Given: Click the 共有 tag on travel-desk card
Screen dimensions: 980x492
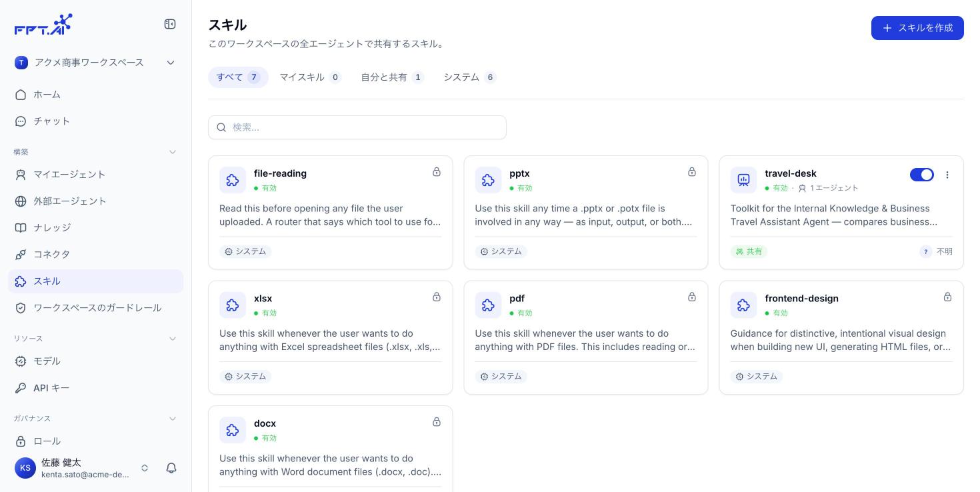Looking at the screenshot, I should [749, 251].
